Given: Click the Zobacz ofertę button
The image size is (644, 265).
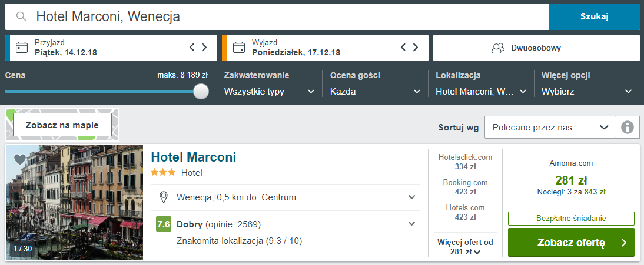Looking at the screenshot, I should 571,243.
